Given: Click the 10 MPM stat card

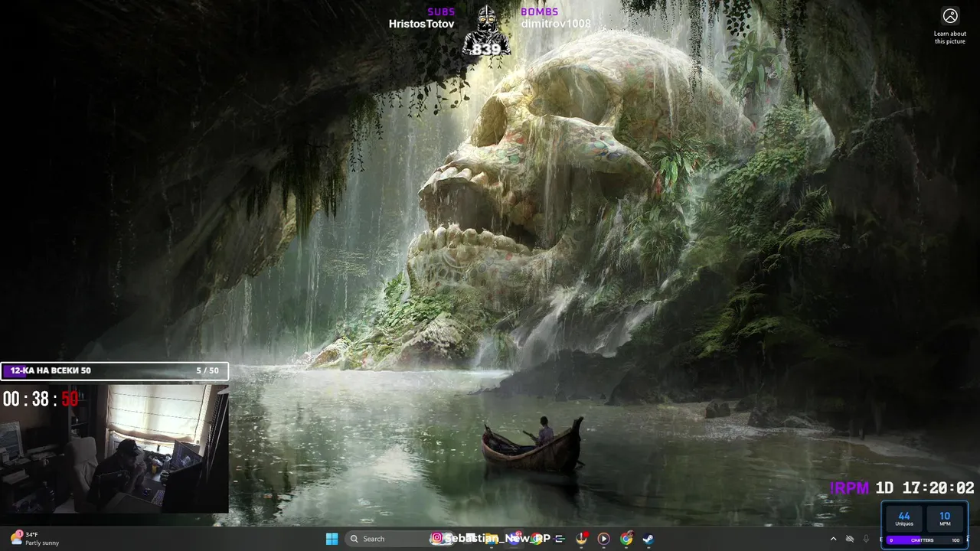Looking at the screenshot, I should pyautogui.click(x=945, y=519).
